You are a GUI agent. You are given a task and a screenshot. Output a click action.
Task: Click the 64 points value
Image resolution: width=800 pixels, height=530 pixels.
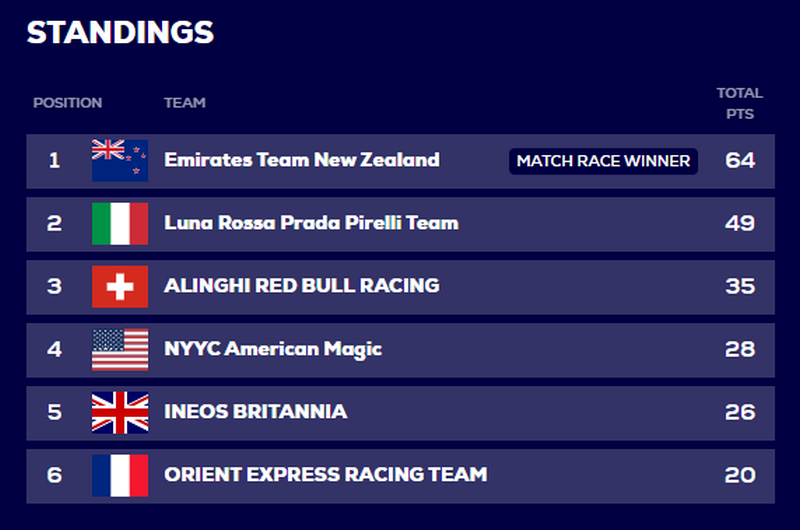tap(740, 161)
